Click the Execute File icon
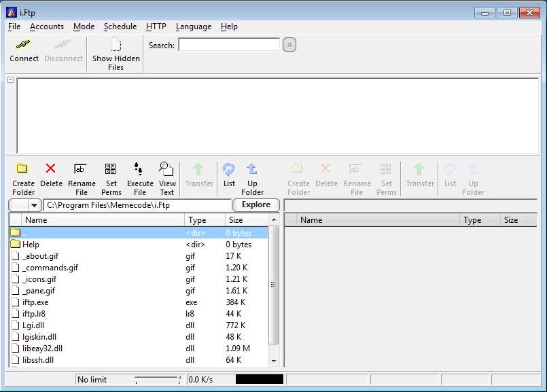The height and width of the screenshot is (392, 547). click(x=139, y=169)
